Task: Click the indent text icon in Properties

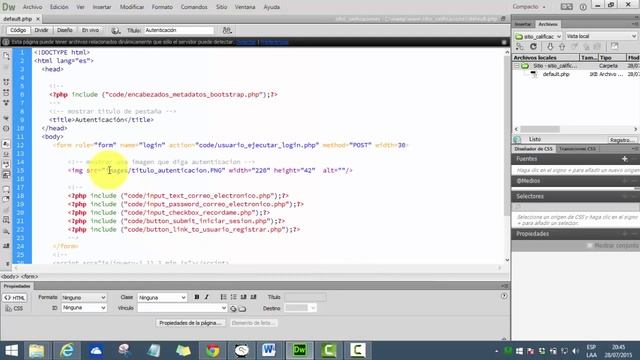Action: pos(253,297)
